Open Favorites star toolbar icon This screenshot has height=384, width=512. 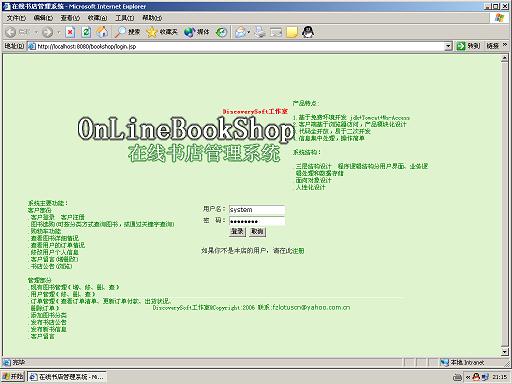coord(151,32)
